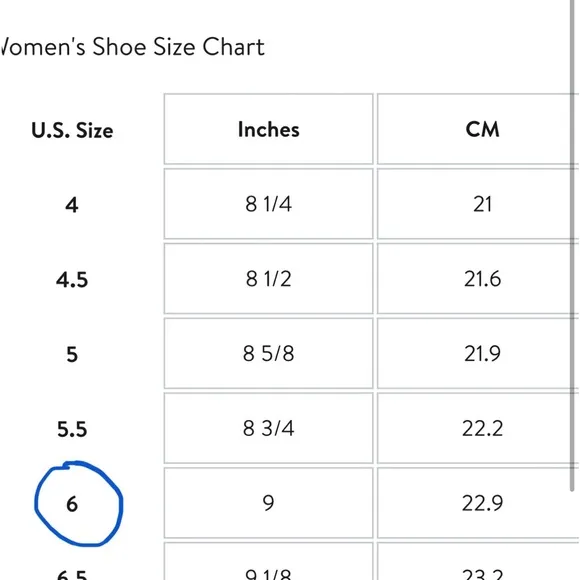This screenshot has width=580, height=580.
Task: Click the 22.2 cm cell
Action: (478, 428)
